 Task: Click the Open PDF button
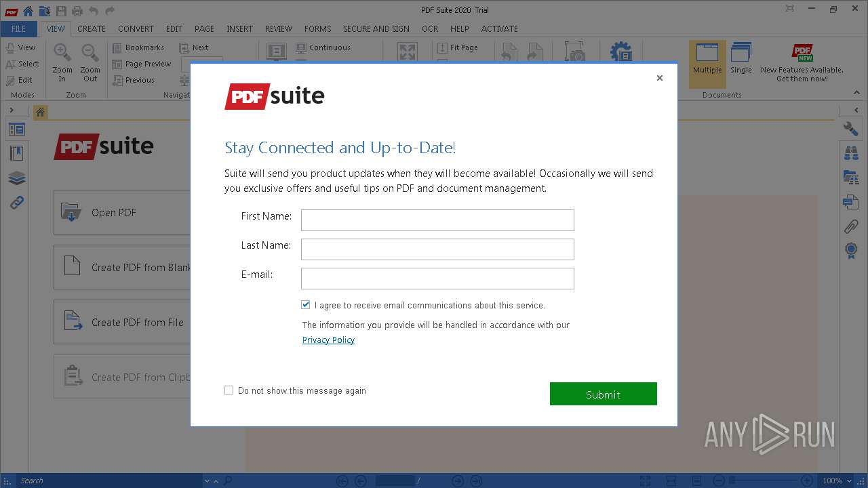pyautogui.click(x=122, y=212)
